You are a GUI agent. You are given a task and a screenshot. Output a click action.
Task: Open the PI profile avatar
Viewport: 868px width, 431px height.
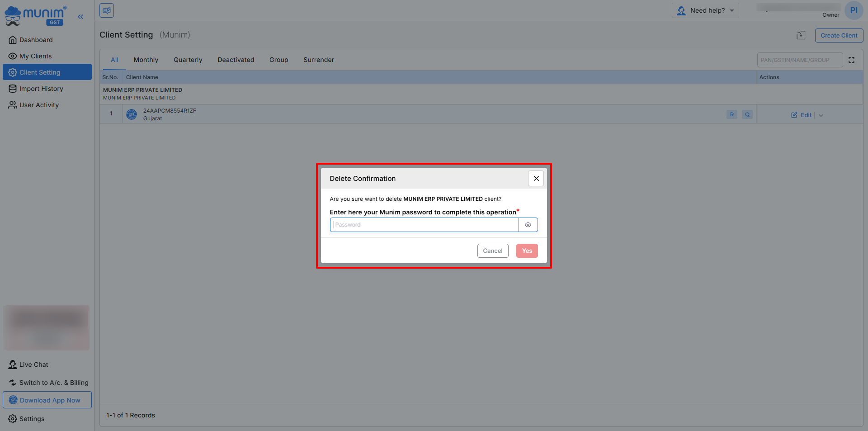[853, 10]
